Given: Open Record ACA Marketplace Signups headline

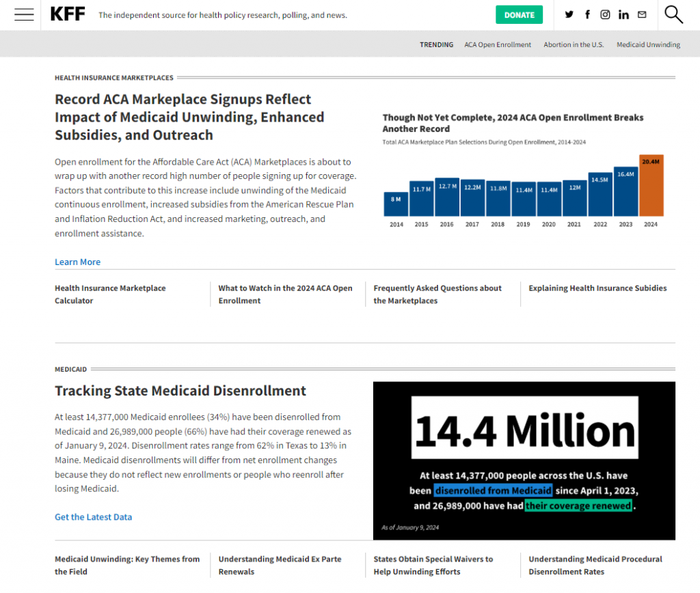Looking at the screenshot, I should click(189, 117).
